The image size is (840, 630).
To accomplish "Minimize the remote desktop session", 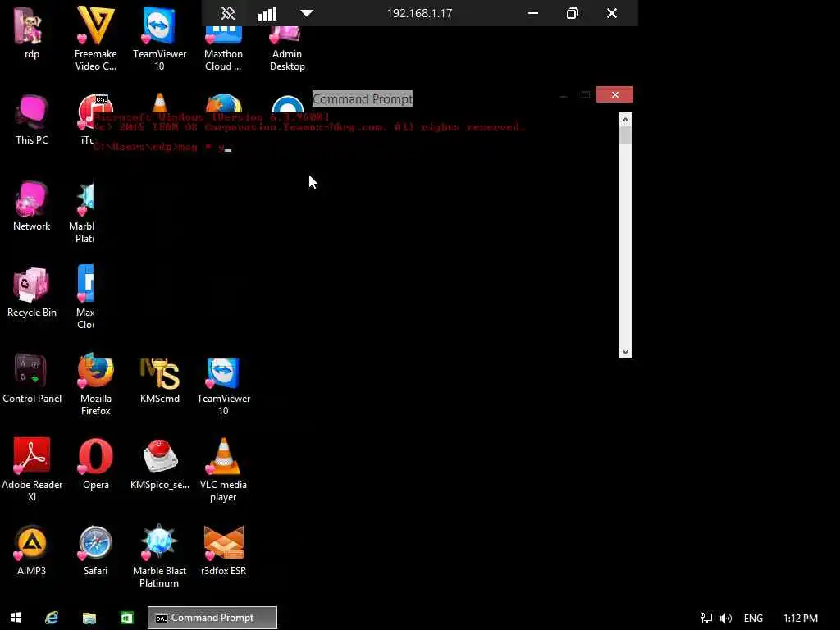I will tap(533, 13).
